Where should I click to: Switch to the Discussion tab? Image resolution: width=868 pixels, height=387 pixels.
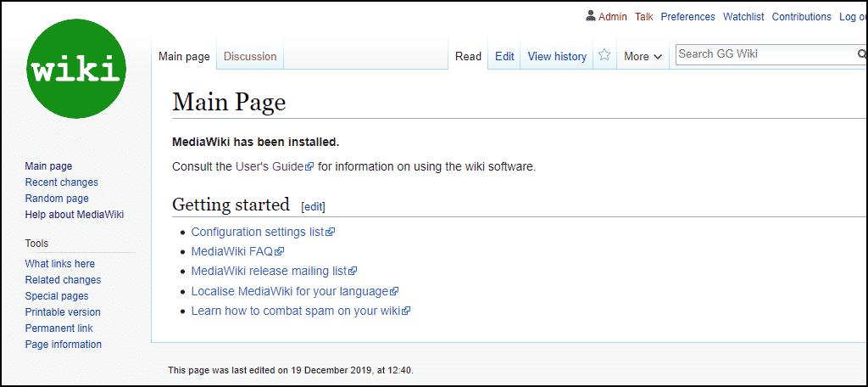pyautogui.click(x=250, y=56)
